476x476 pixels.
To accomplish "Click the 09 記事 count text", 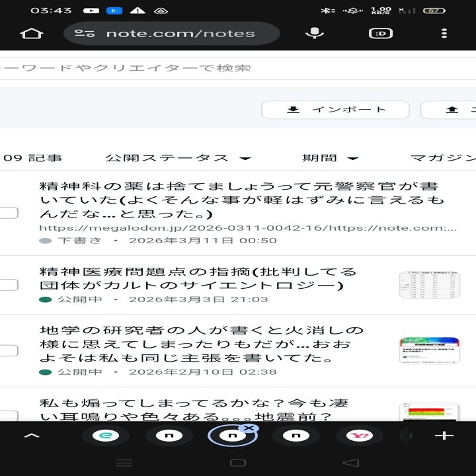I will click(33, 158).
